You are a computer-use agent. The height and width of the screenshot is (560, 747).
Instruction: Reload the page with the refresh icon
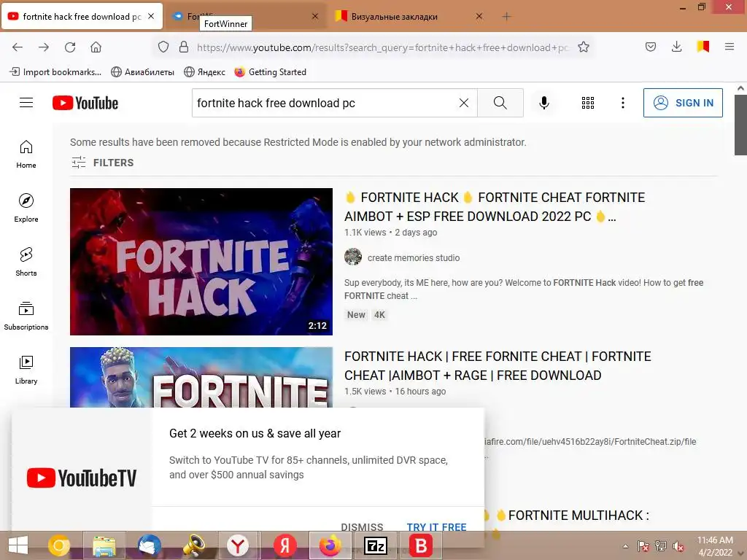coord(70,47)
